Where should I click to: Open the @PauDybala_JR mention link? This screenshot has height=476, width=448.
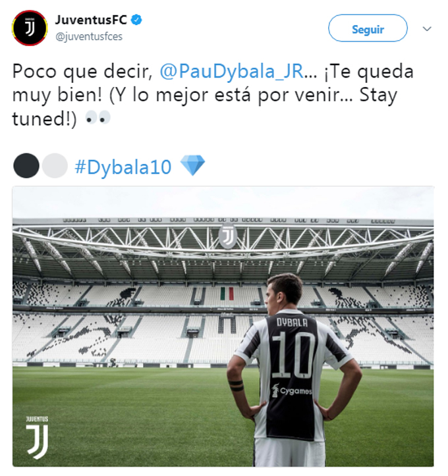[x=231, y=72]
